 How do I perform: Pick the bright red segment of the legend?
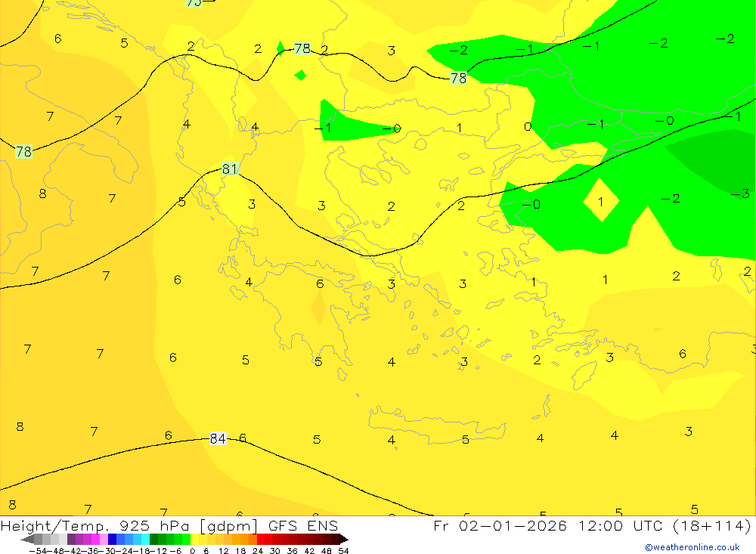(x=261, y=540)
